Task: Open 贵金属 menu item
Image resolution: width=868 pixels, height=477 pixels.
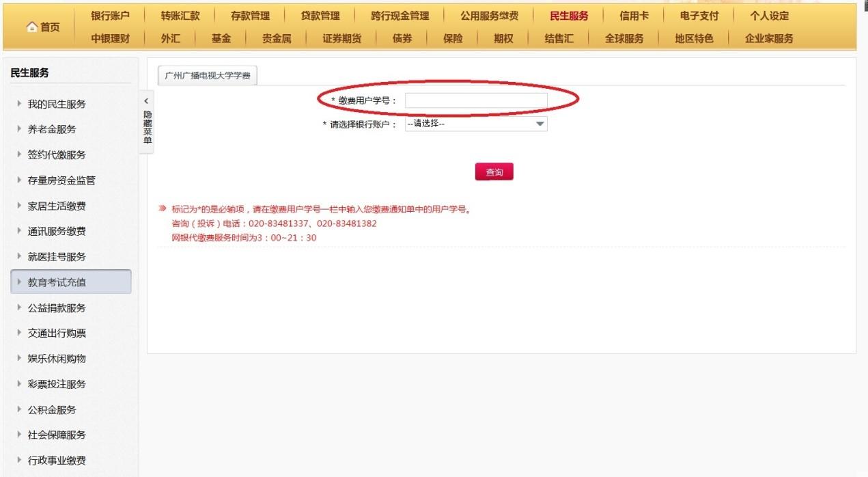Action: click(x=277, y=38)
